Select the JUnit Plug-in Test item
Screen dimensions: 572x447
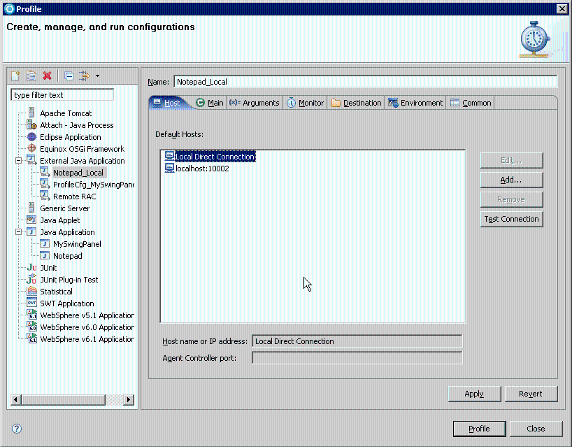(x=69, y=280)
